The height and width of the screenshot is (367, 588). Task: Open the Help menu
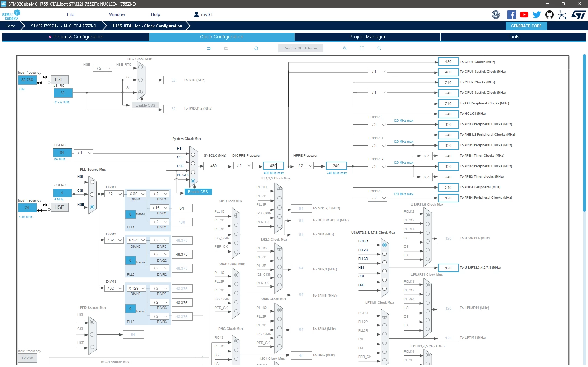pos(155,15)
